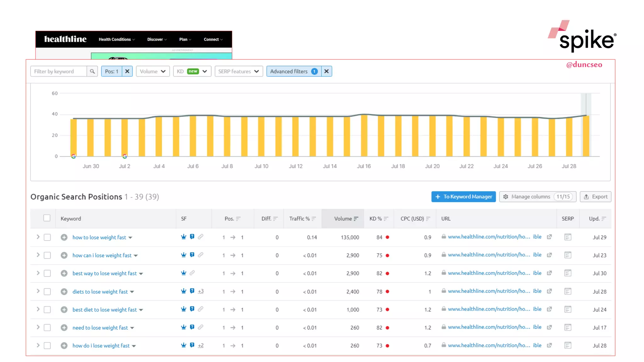Sort by Volume column sort icon
Viewport: 644px width, 362px height.
click(x=356, y=219)
